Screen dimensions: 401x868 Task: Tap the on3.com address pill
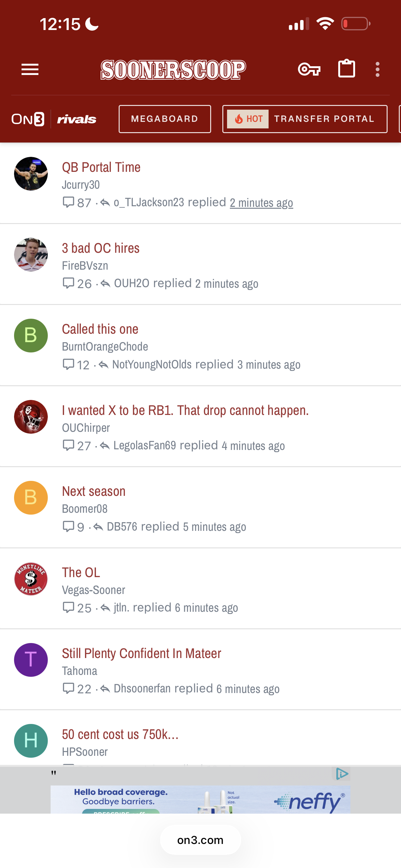point(200,840)
